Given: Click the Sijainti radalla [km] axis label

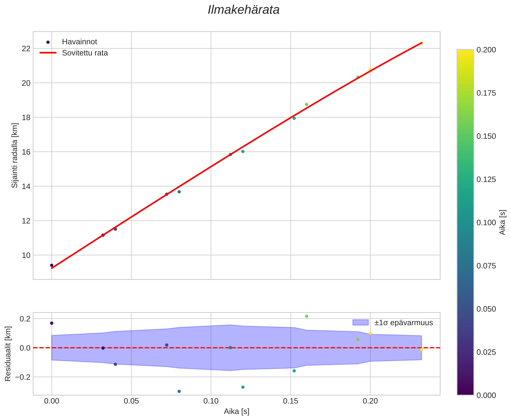Looking at the screenshot, I should click(15, 155).
